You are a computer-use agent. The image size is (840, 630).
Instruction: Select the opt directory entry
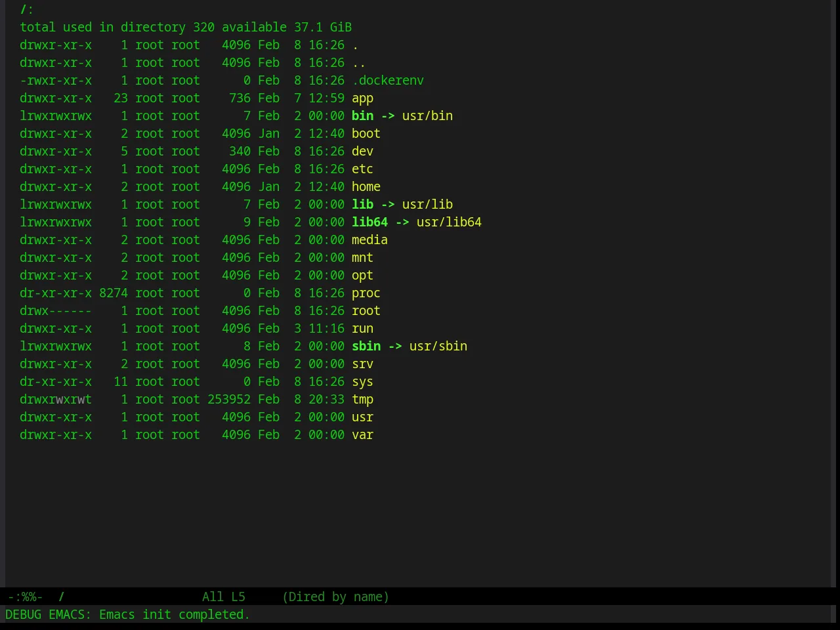[x=362, y=276]
